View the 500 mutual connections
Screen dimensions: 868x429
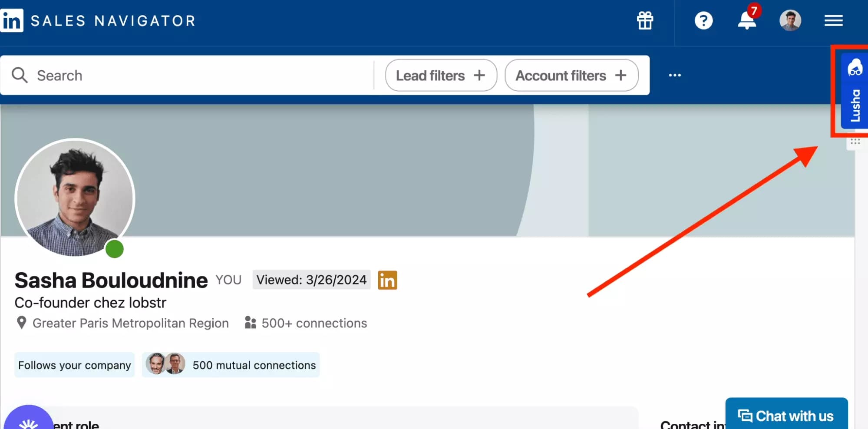pyautogui.click(x=254, y=365)
